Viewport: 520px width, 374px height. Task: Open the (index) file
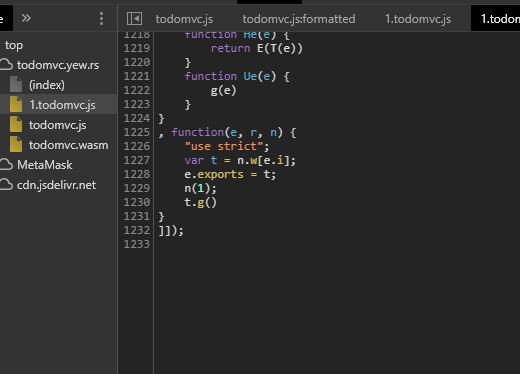coord(47,85)
